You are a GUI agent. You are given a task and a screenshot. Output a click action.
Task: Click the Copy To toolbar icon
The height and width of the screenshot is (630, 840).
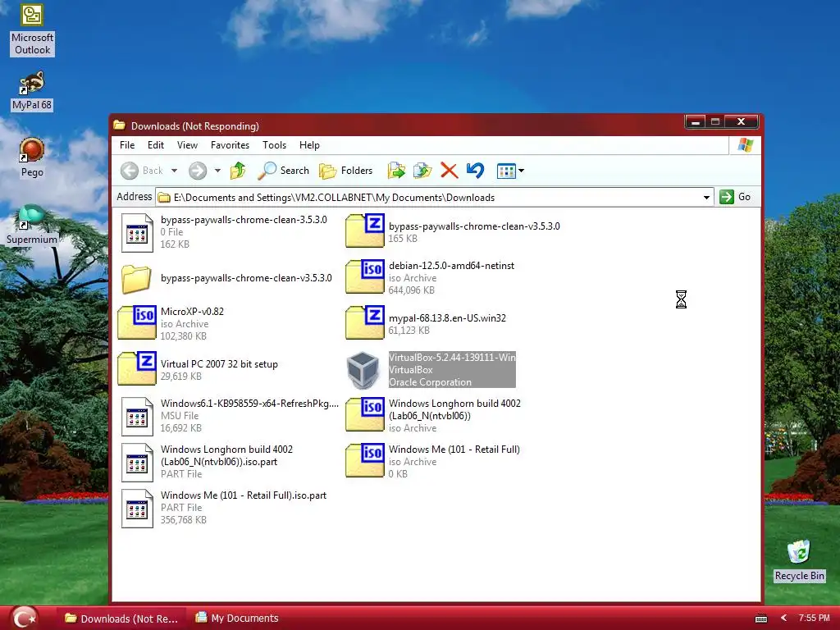pyautogui.click(x=422, y=171)
